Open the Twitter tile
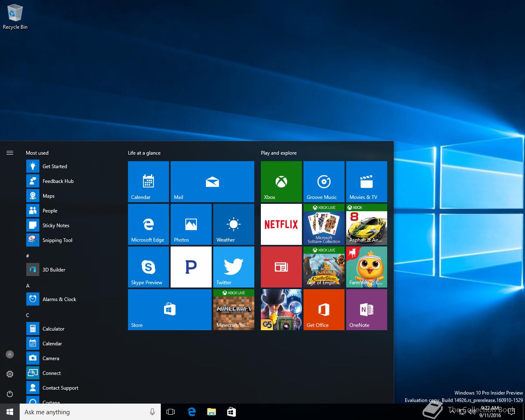The image size is (525, 420). click(x=234, y=267)
